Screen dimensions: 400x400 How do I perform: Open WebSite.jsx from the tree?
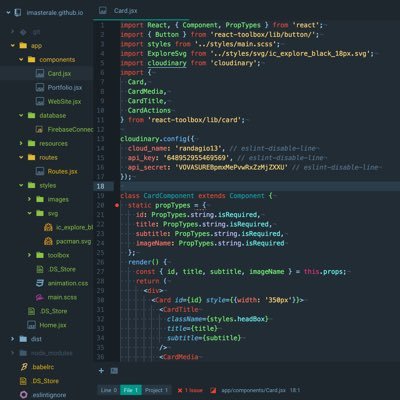click(x=64, y=101)
